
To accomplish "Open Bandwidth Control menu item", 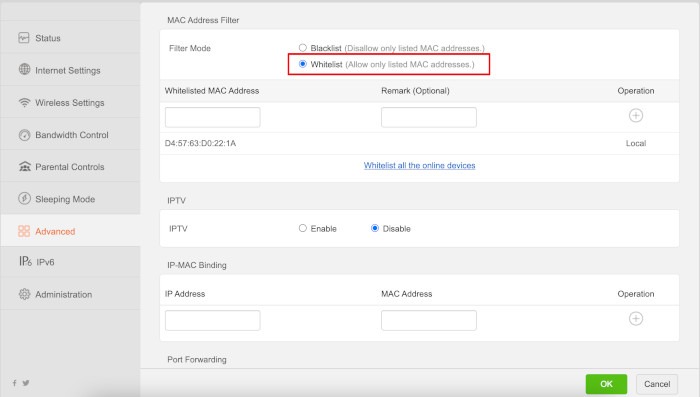I will [71, 134].
